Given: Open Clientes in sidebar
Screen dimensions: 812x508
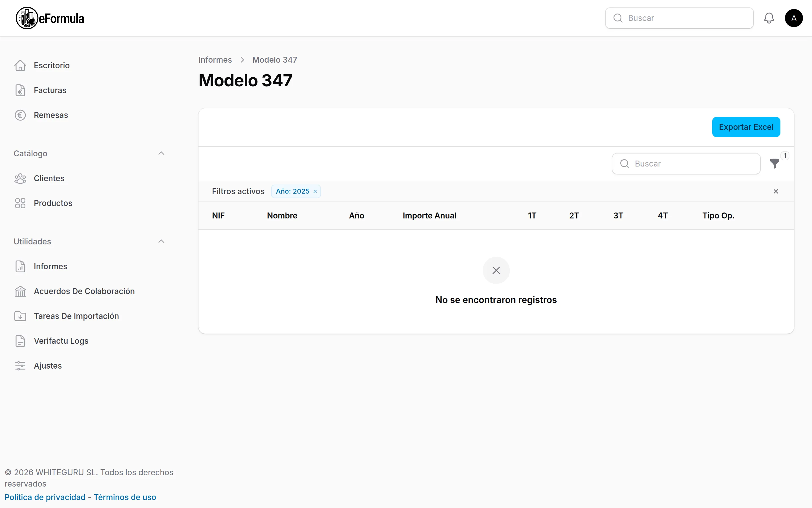Looking at the screenshot, I should 49,178.
